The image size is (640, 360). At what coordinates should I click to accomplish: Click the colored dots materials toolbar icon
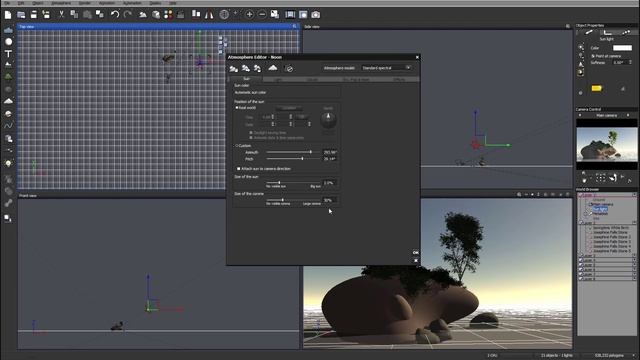point(168,15)
